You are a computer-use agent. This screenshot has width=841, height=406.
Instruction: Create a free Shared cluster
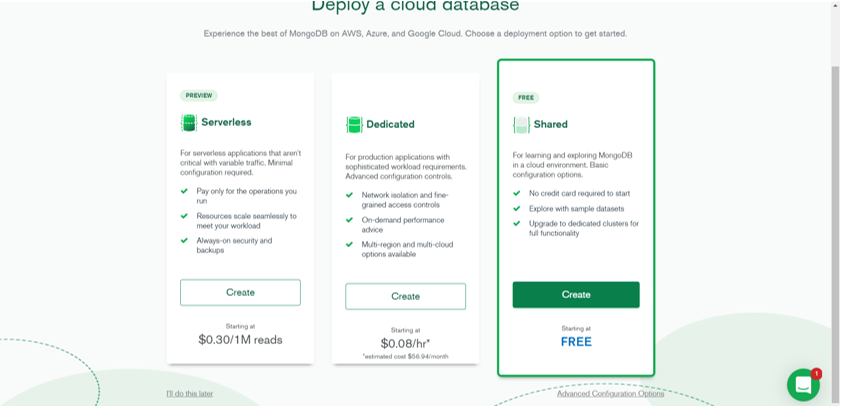click(576, 294)
